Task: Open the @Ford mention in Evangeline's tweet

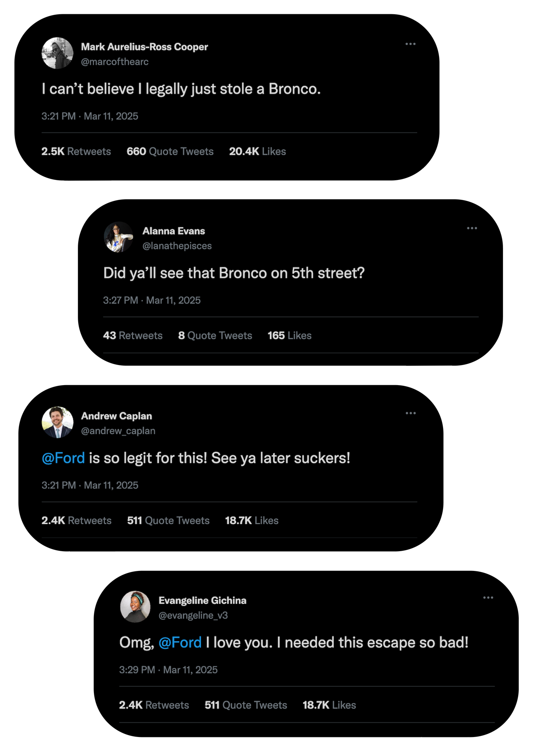Action: (180, 642)
